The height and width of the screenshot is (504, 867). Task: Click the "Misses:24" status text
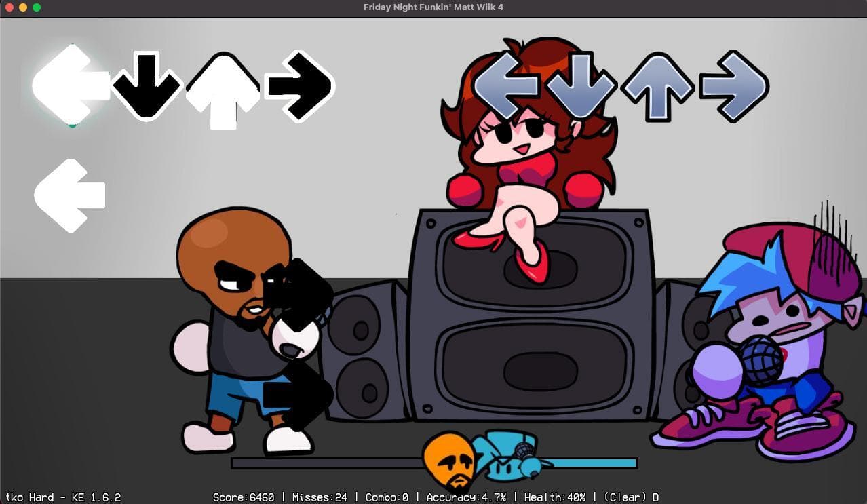(320, 497)
